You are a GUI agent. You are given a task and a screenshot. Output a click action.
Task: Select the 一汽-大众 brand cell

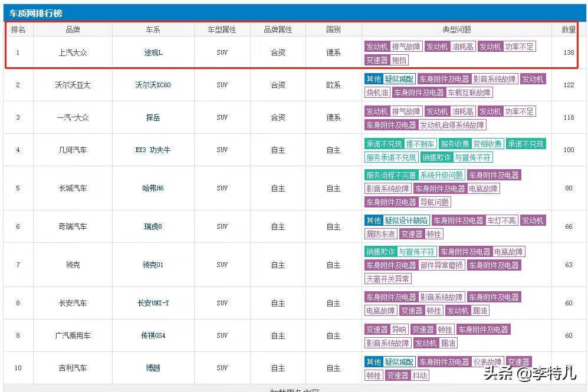[x=73, y=117]
